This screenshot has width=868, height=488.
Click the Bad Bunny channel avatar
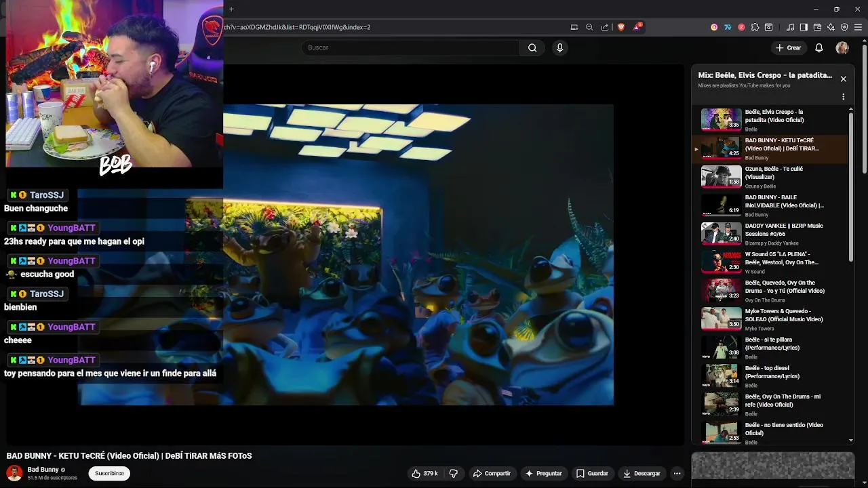(14, 473)
